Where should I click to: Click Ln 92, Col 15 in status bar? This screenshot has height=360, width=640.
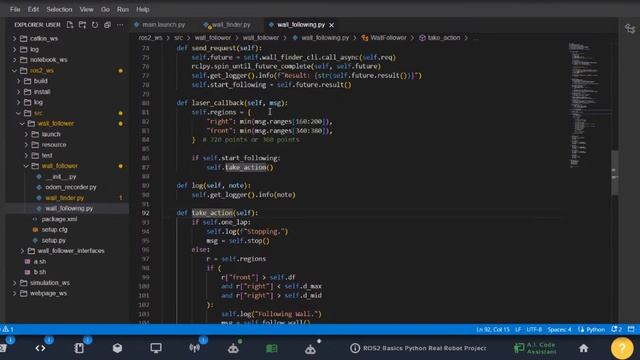pyautogui.click(x=493, y=329)
